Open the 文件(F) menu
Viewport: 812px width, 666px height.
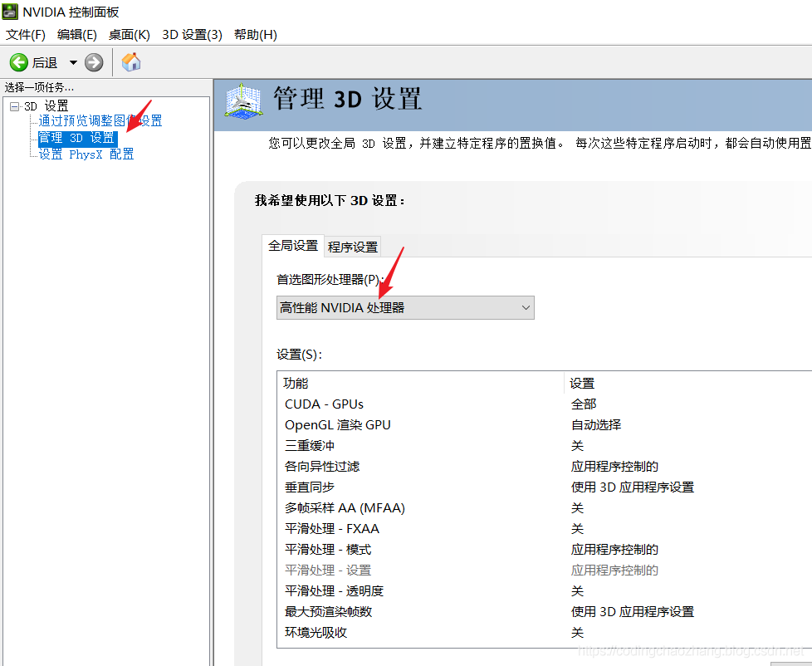pos(24,34)
